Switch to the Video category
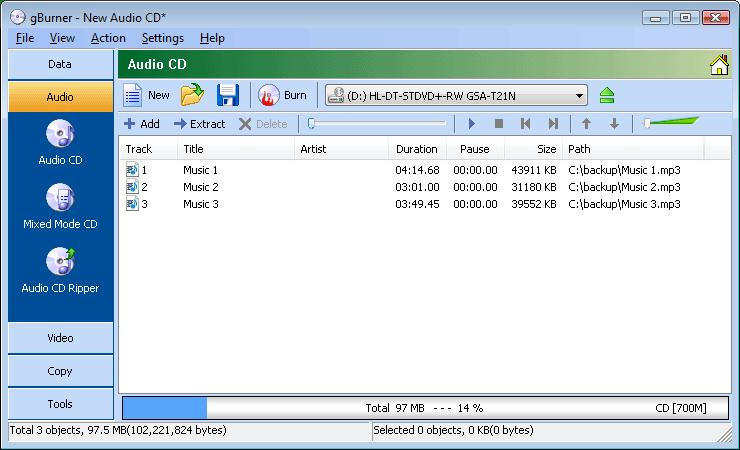 pos(60,338)
